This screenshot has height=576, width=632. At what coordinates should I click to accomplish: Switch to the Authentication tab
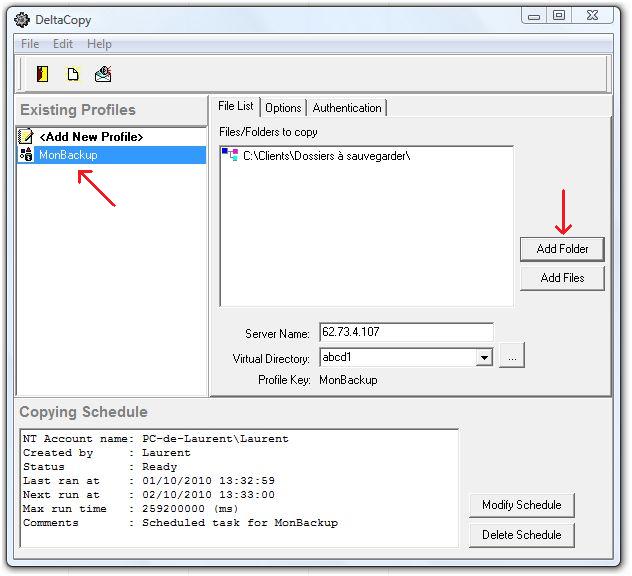click(347, 108)
